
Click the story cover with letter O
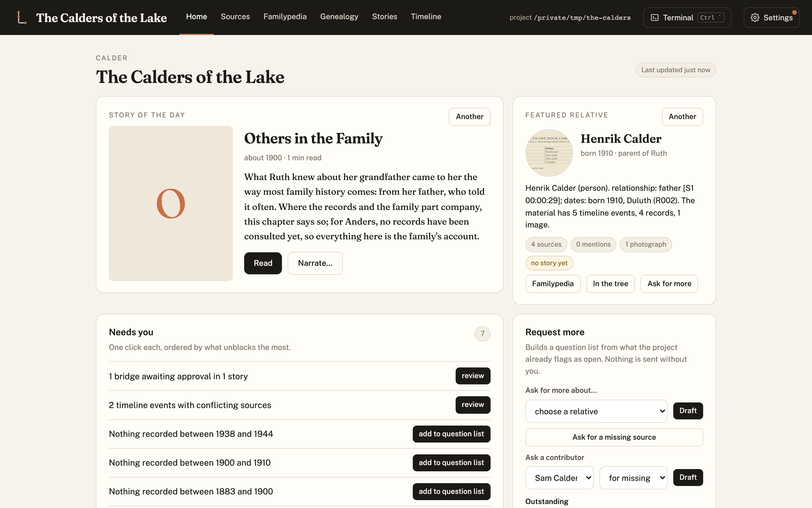tap(171, 203)
